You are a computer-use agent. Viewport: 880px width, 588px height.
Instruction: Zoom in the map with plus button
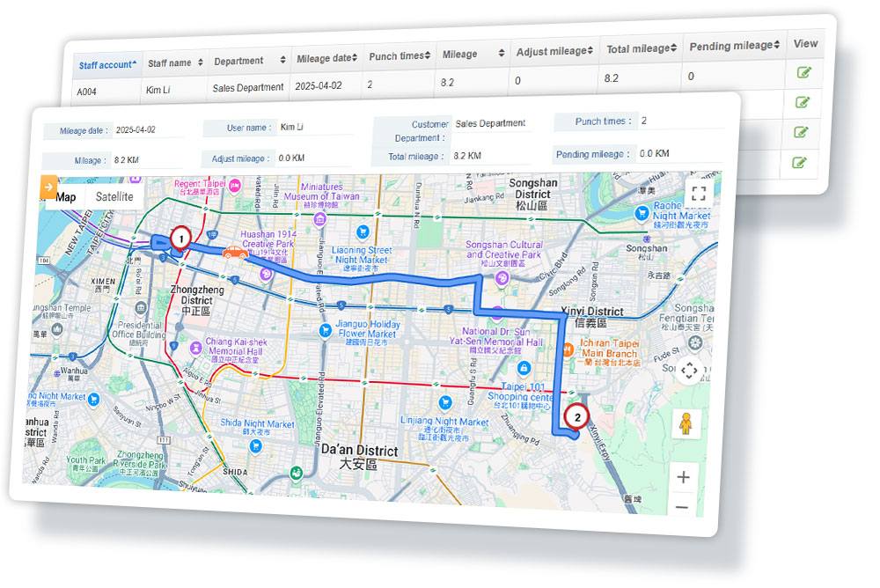coord(683,477)
